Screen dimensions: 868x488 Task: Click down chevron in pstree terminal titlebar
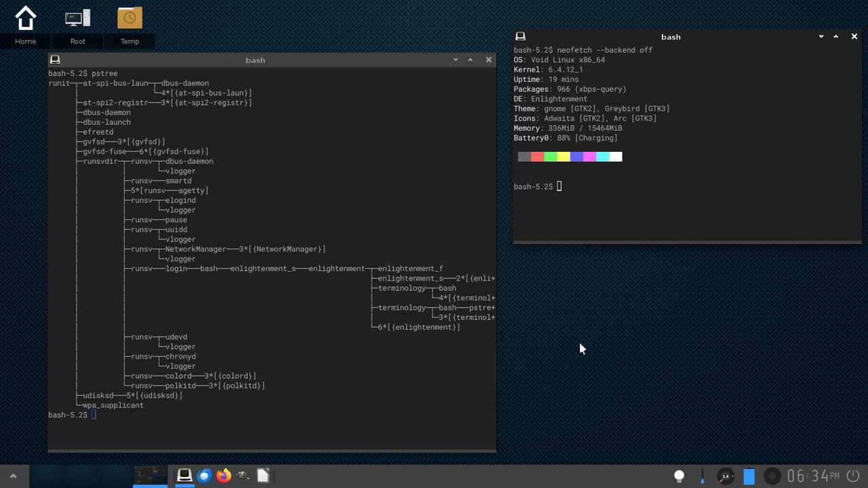pyautogui.click(x=456, y=60)
